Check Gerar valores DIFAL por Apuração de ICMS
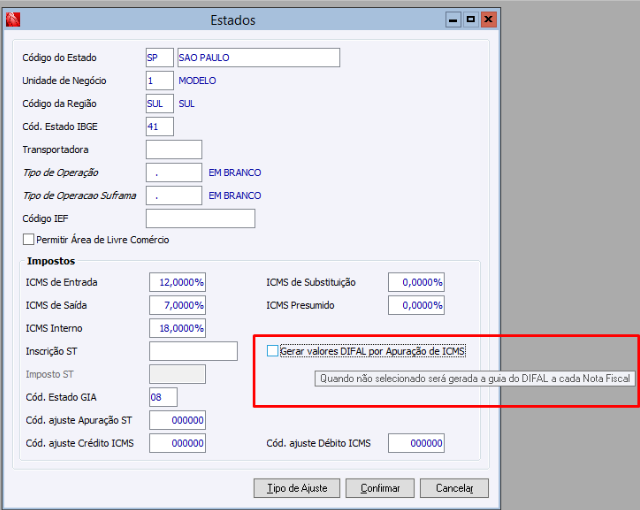The image size is (640, 510). 272,351
